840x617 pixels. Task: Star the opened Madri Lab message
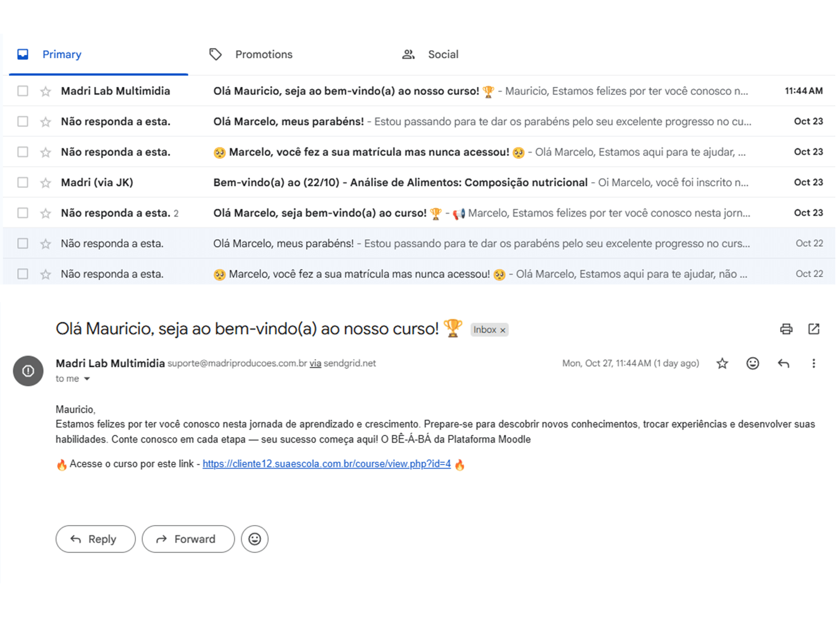pyautogui.click(x=722, y=363)
